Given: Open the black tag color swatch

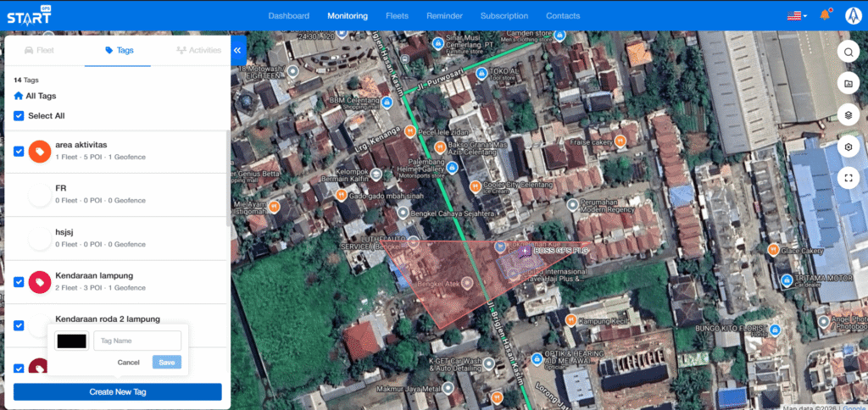Looking at the screenshot, I should [x=70, y=341].
